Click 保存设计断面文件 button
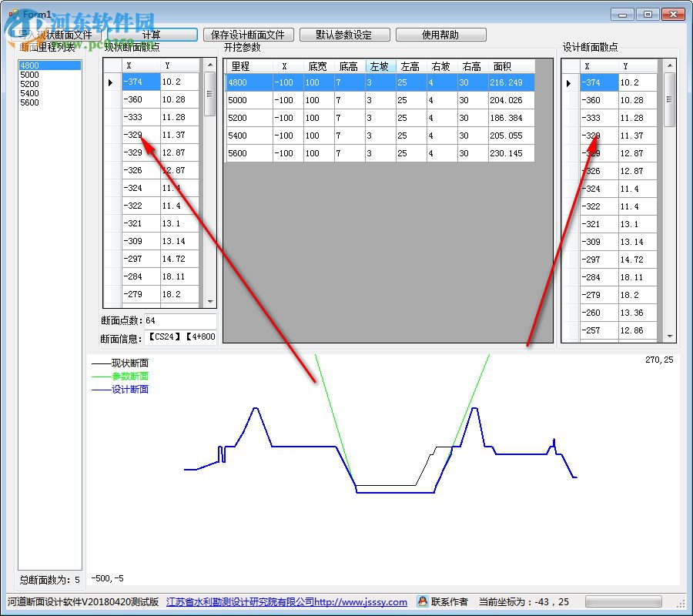This screenshot has width=693, height=616. click(x=248, y=35)
